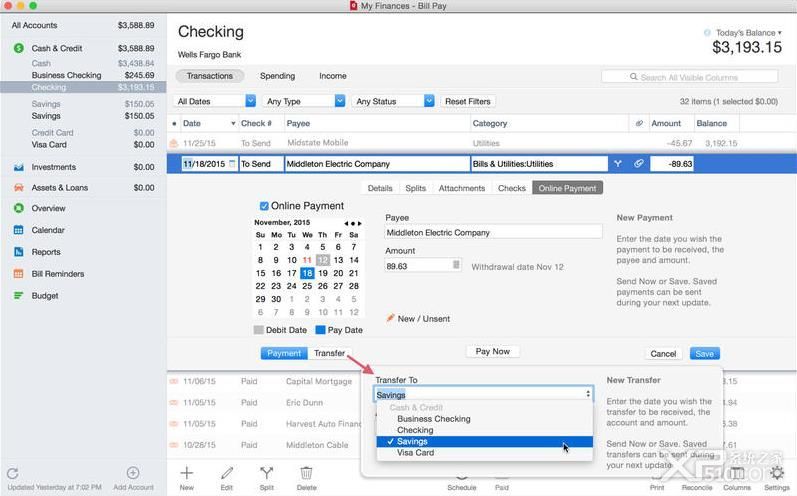Image resolution: width=797 pixels, height=496 pixels.
Task: Choose Savings in Transfer To list
Action: [x=484, y=441]
